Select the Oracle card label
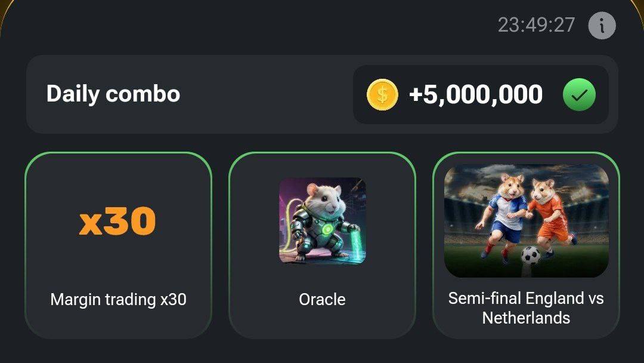This screenshot has width=644, height=363. pos(323,299)
